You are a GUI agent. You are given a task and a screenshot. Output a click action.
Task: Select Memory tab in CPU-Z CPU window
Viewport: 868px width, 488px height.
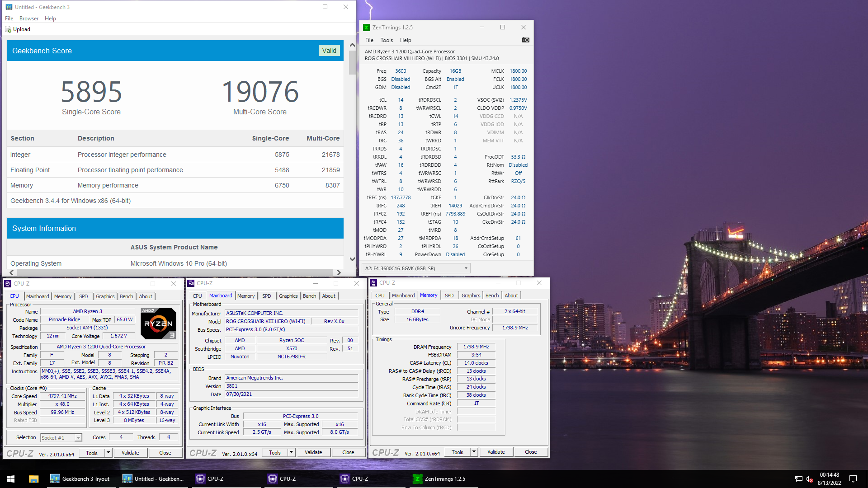[x=63, y=296]
